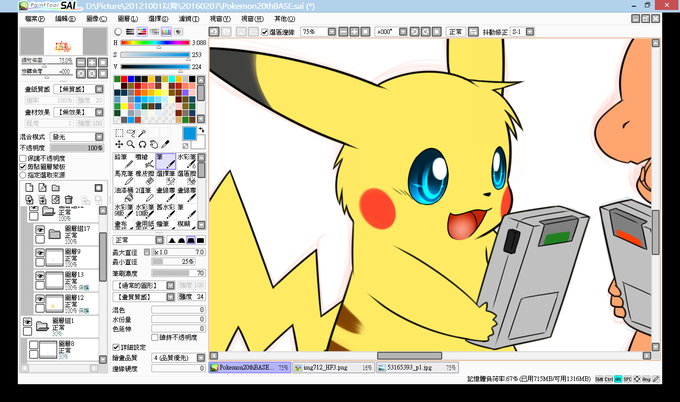This screenshot has width=680, height=402.
Task: Select layer 圖層12
Action: pyautogui.click(x=66, y=304)
